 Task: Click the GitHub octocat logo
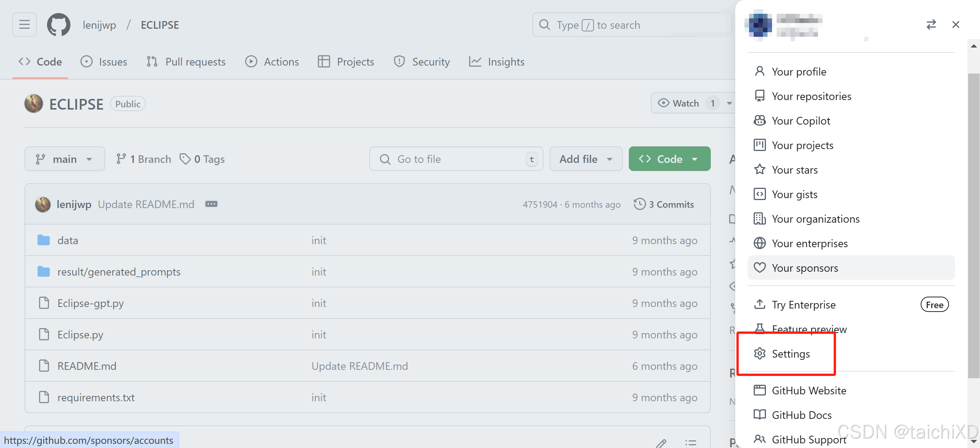coord(58,24)
